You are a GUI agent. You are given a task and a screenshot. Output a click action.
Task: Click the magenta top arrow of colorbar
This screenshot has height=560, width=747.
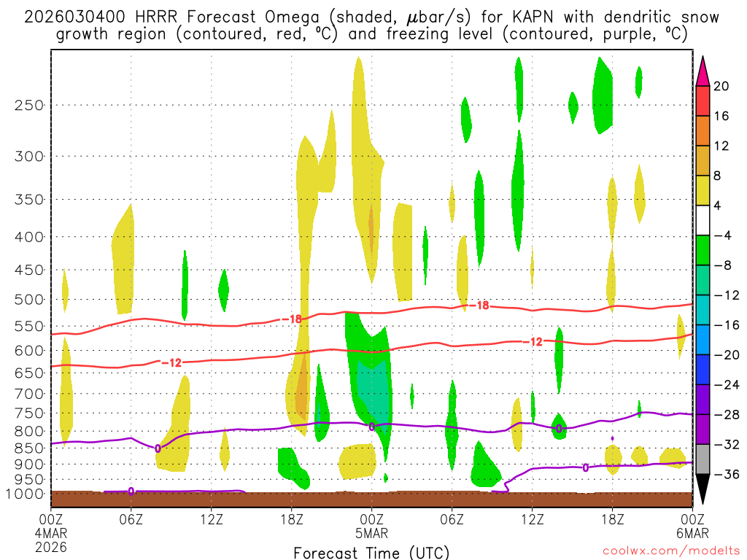[x=703, y=71]
